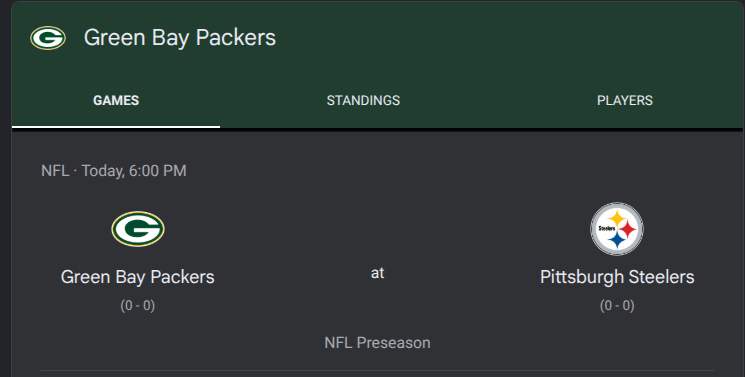Click the Pittsburgh Steelers logo
This screenshot has width=745, height=377.
tap(617, 229)
